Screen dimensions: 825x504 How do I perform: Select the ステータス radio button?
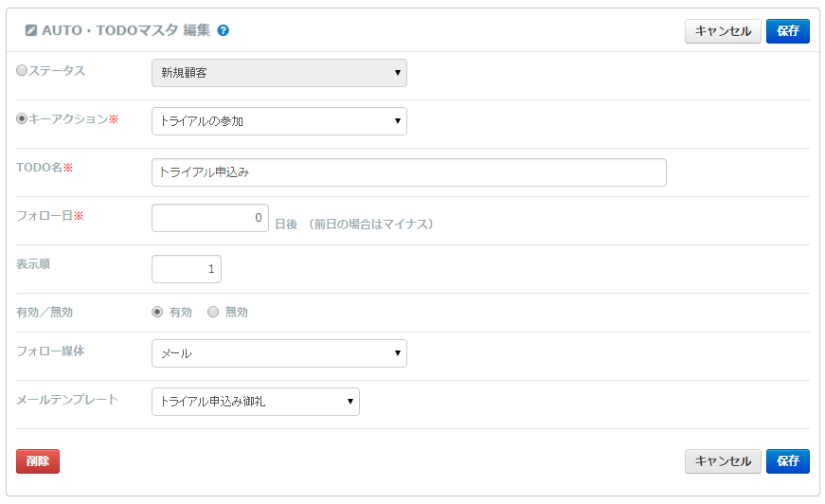tap(22, 70)
